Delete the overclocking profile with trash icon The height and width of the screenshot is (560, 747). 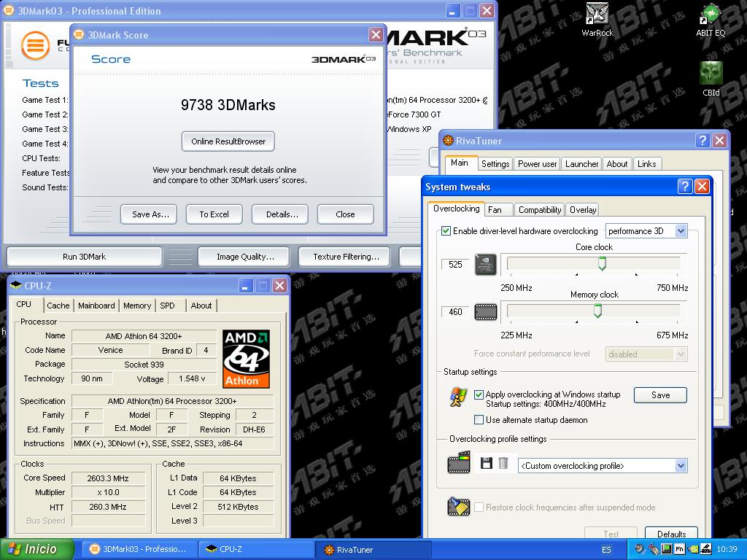coord(503,463)
